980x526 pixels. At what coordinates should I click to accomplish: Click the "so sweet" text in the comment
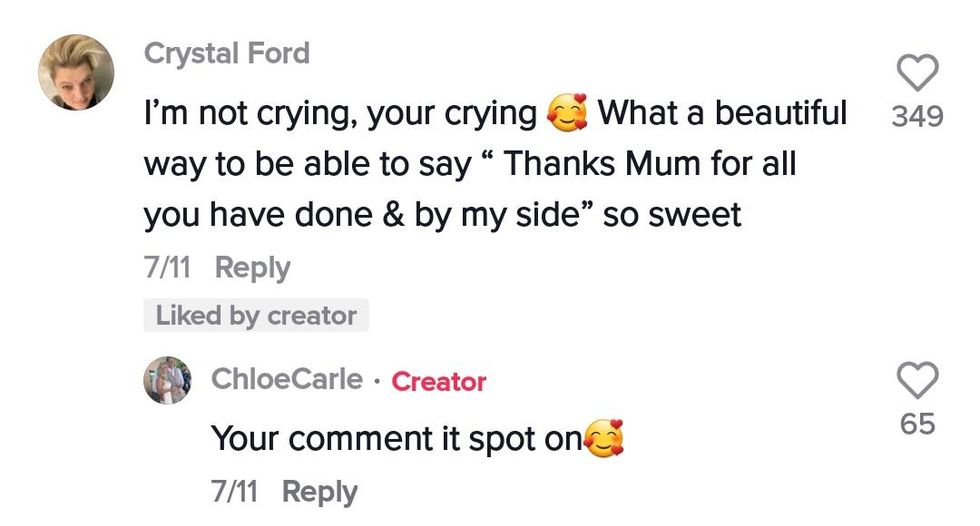(x=672, y=214)
